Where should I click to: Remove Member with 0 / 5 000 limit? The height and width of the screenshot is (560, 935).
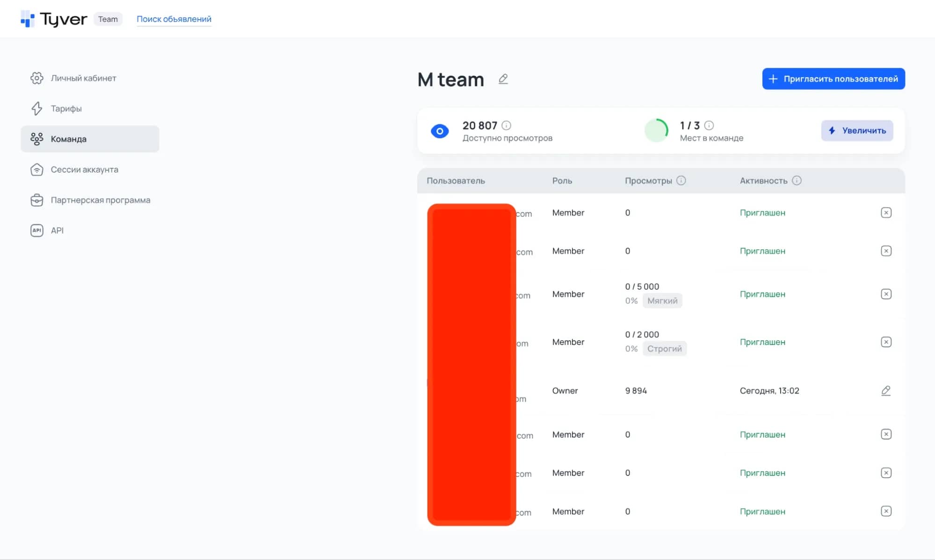[886, 294]
